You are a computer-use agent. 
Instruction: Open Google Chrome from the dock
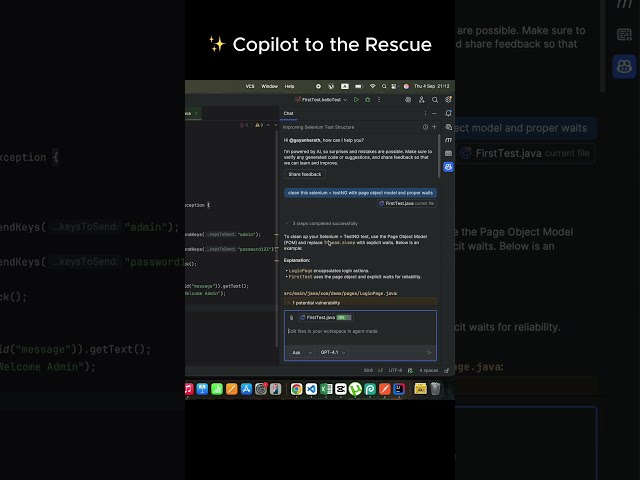click(x=296, y=389)
